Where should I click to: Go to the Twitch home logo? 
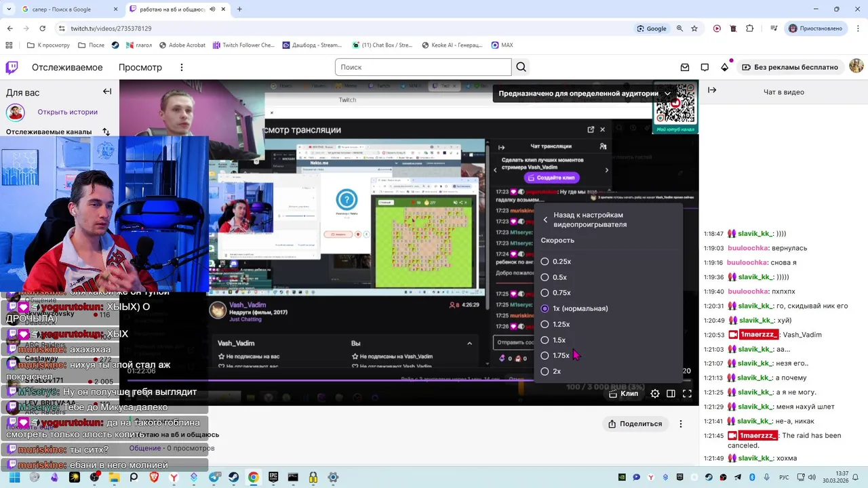pyautogui.click(x=12, y=67)
